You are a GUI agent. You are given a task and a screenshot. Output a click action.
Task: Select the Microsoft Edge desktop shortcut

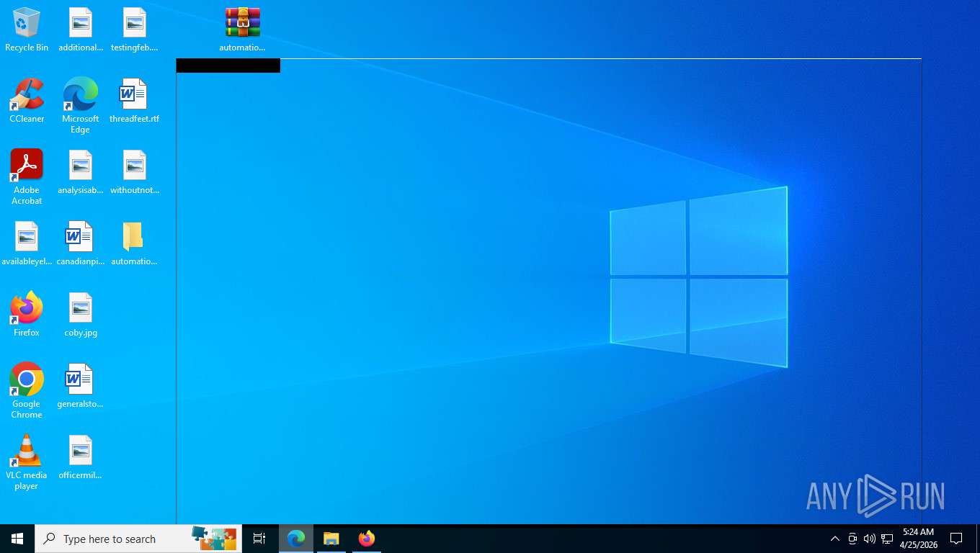[81, 106]
